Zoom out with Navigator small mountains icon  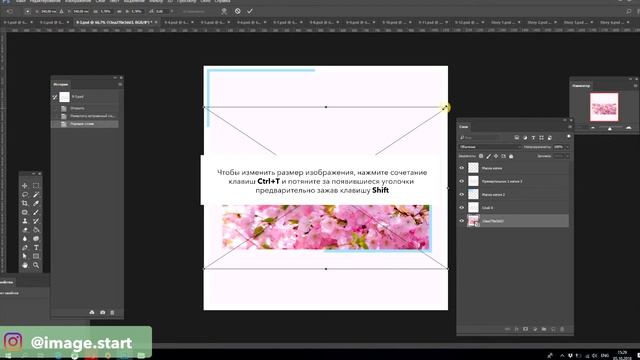click(x=593, y=128)
